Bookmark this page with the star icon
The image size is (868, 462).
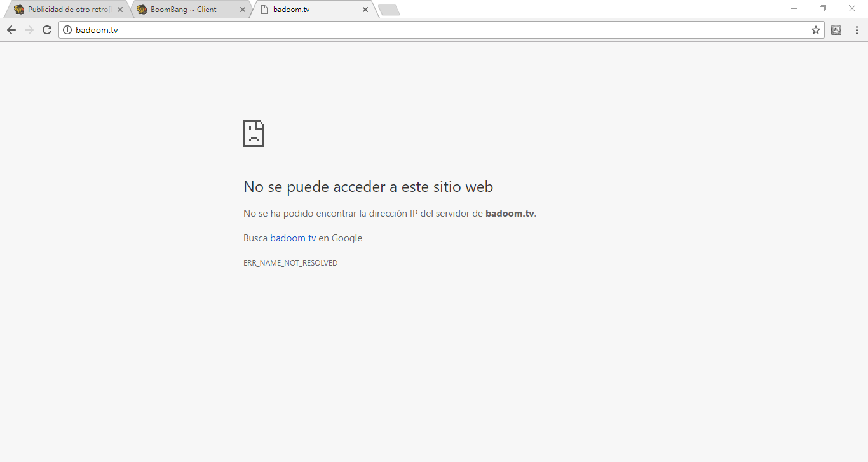click(816, 30)
